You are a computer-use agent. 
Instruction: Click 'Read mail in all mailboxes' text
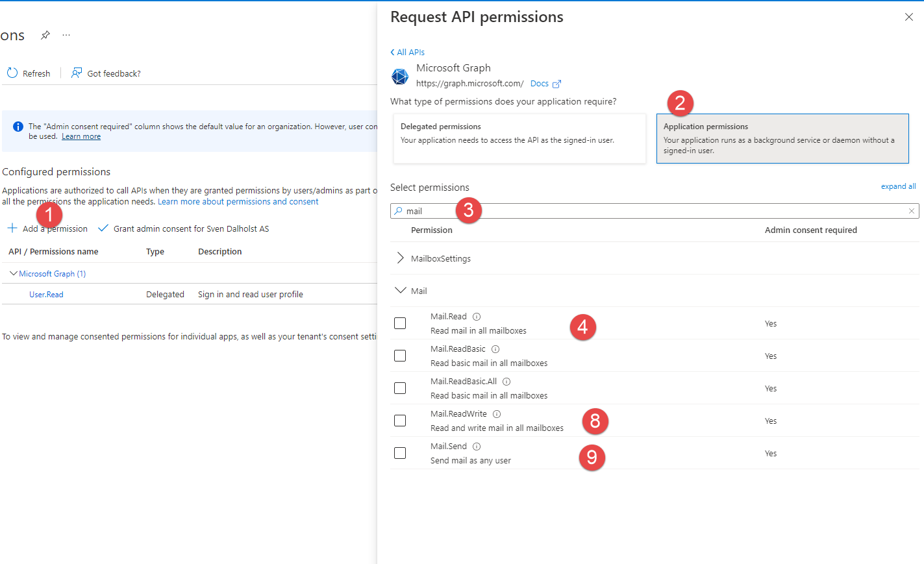click(479, 331)
